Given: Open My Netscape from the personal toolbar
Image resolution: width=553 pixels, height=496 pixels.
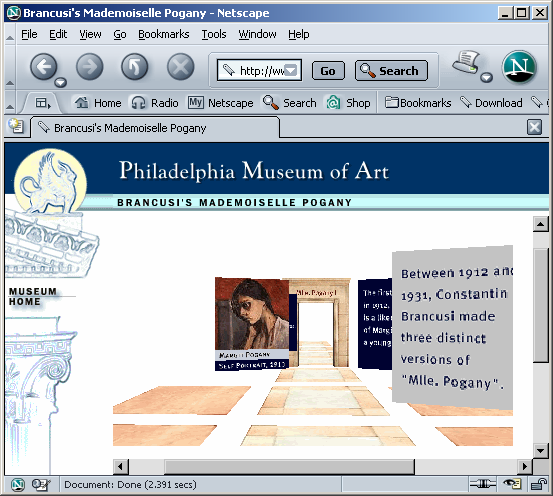Looking at the screenshot, I should pyautogui.click(x=220, y=103).
